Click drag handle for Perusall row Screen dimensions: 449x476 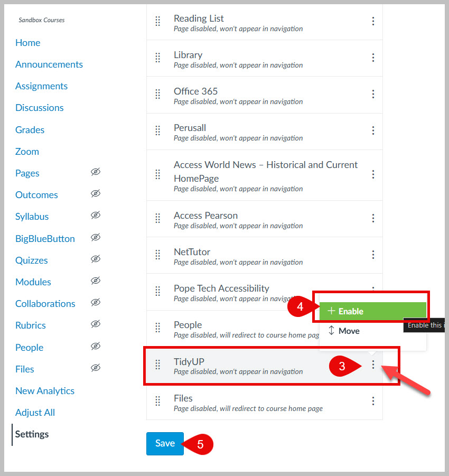157,130
